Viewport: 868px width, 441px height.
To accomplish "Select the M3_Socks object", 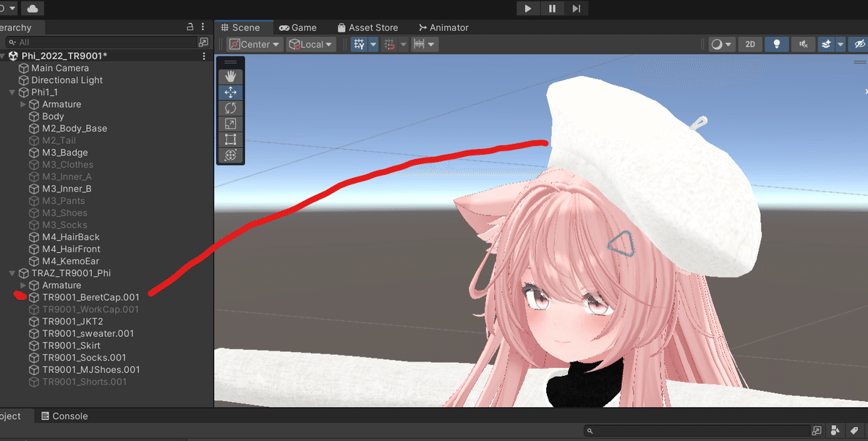I will click(x=64, y=225).
